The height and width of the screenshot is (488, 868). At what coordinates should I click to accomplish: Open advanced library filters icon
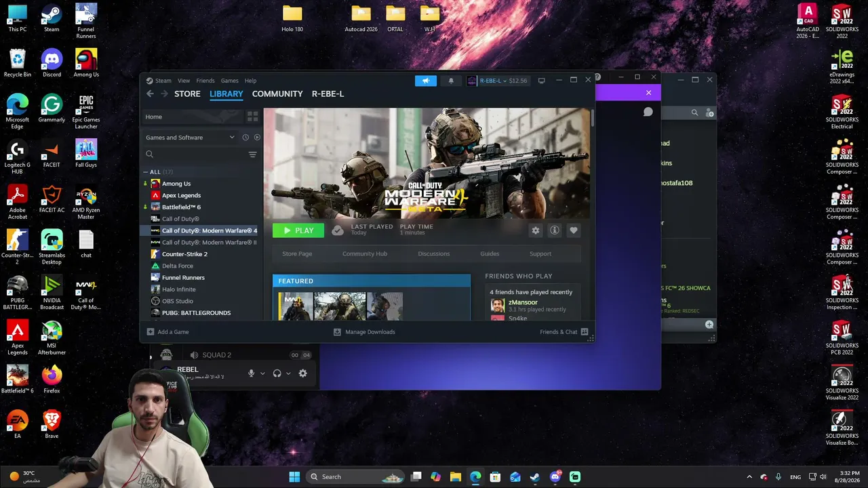coord(252,155)
